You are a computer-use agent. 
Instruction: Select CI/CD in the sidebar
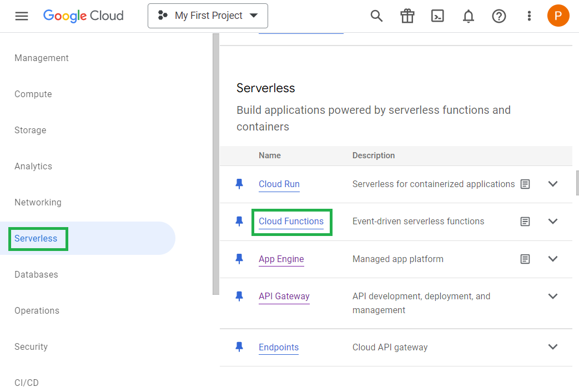pos(27,383)
